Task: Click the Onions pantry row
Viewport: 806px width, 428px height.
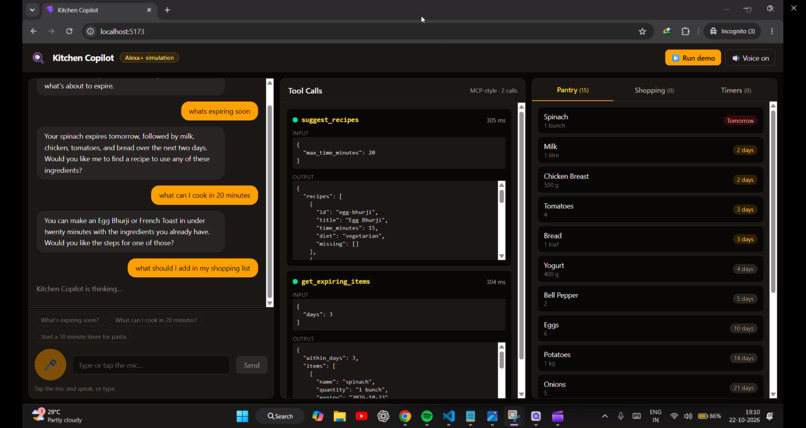Action: pyautogui.click(x=650, y=387)
